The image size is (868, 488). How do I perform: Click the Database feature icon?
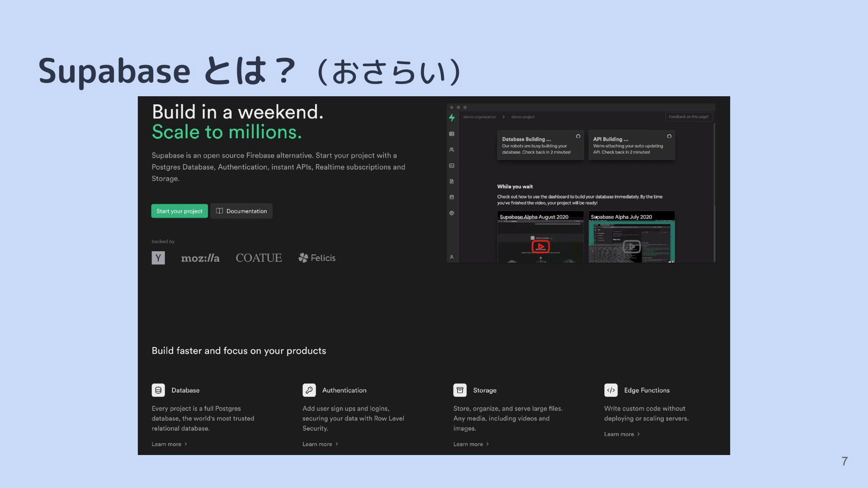[158, 390]
